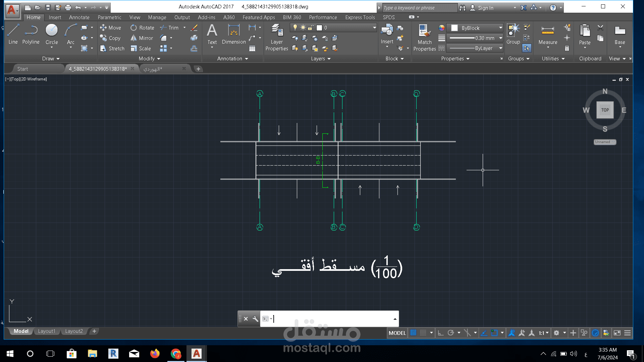Click the keyword search box
Image resolution: width=644 pixels, height=362 pixels.
tap(419, 8)
